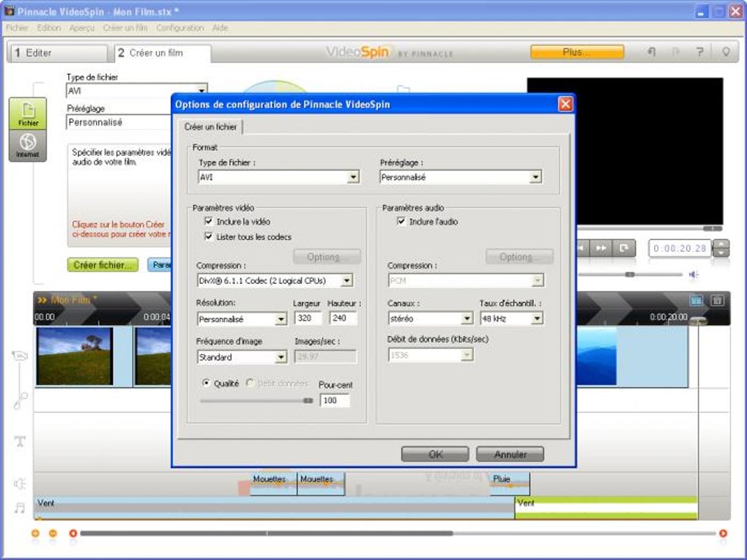The image size is (747, 560).
Task: Select the Créer un fichier dialog tab
Action: (x=211, y=127)
